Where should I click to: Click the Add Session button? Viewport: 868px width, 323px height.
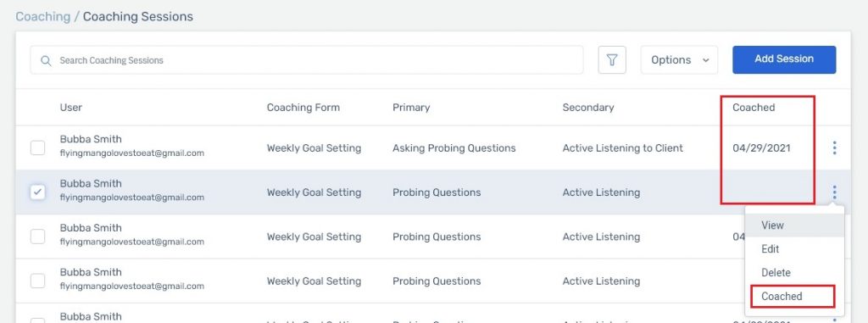784,59
